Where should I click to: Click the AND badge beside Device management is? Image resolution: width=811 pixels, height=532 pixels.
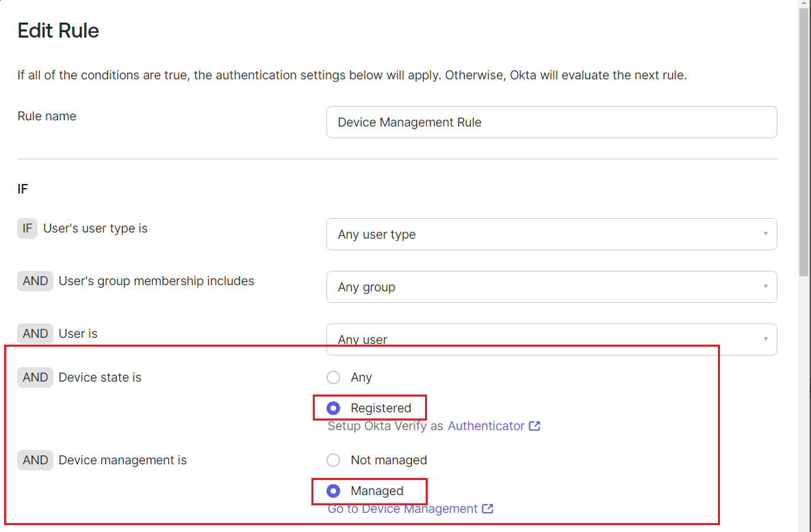tap(35, 460)
